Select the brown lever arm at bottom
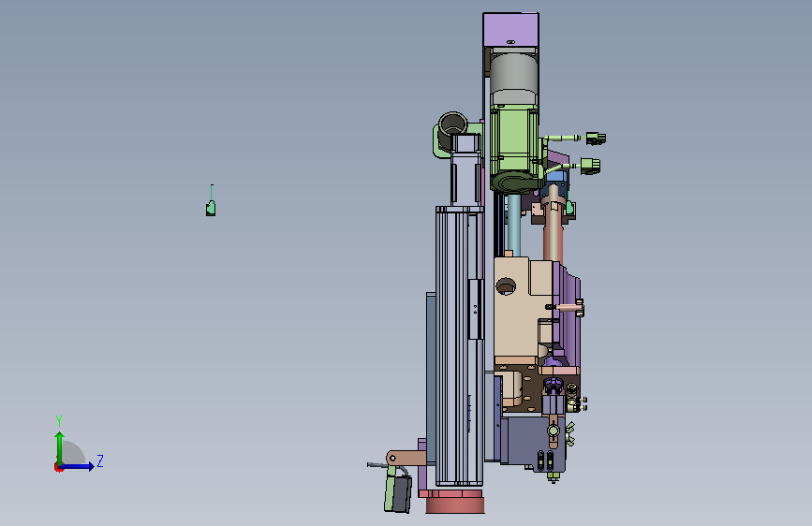This screenshot has height=526, width=812. point(407,459)
